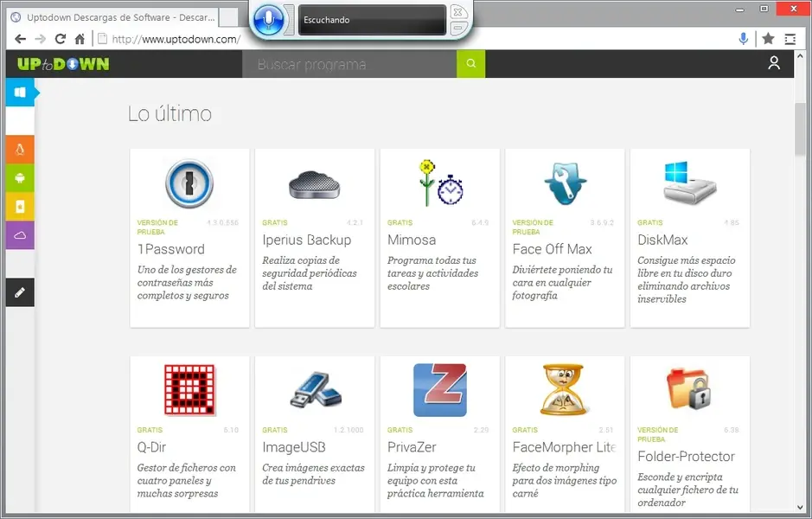Image resolution: width=812 pixels, height=519 pixels.
Task: Click the microphone icon in the address bar
Action: pos(742,38)
